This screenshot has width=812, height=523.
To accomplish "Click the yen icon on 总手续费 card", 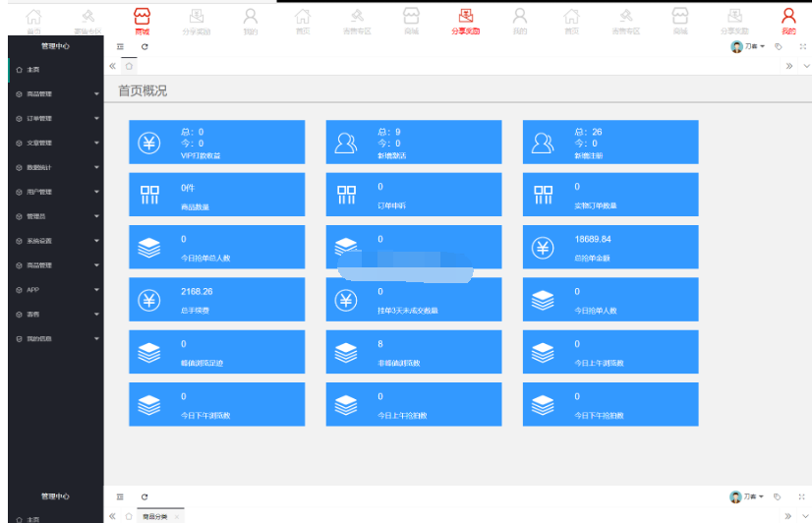I will [x=149, y=300].
